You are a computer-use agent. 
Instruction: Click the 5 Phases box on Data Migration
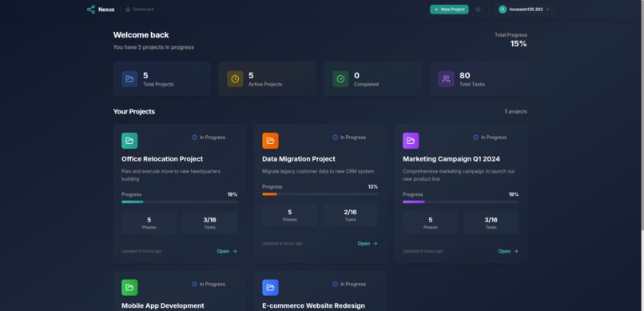click(x=289, y=215)
